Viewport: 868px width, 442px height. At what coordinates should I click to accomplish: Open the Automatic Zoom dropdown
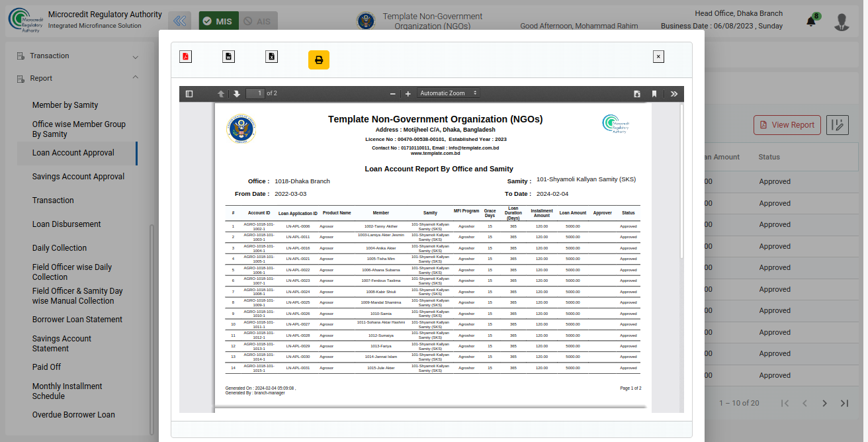click(x=449, y=93)
